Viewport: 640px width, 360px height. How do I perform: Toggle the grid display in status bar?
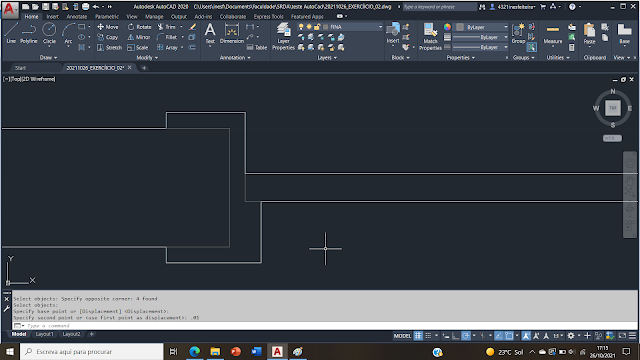pyautogui.click(x=418, y=336)
